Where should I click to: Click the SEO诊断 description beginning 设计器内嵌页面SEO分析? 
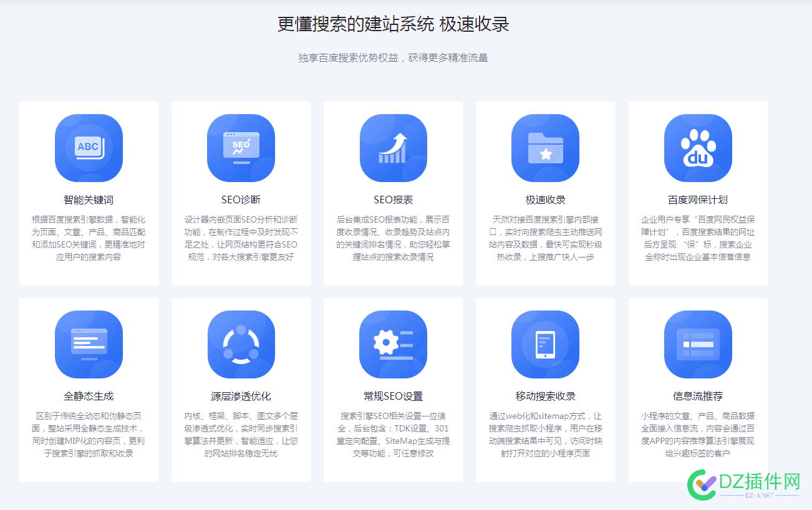point(241,238)
